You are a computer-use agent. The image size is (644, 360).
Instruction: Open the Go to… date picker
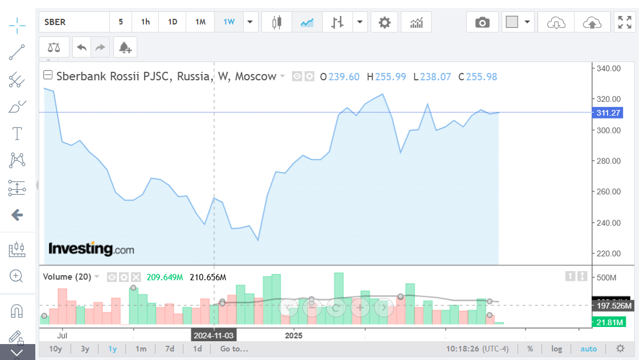pos(234,349)
